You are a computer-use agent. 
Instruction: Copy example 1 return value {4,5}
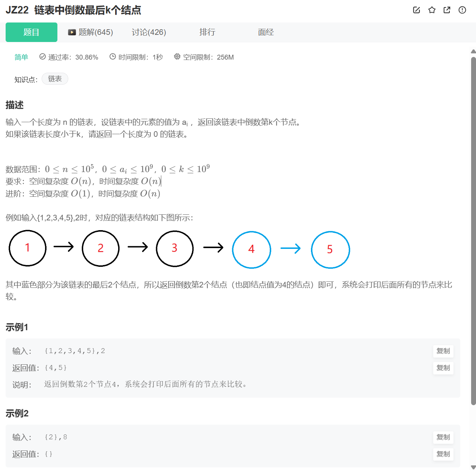(443, 368)
